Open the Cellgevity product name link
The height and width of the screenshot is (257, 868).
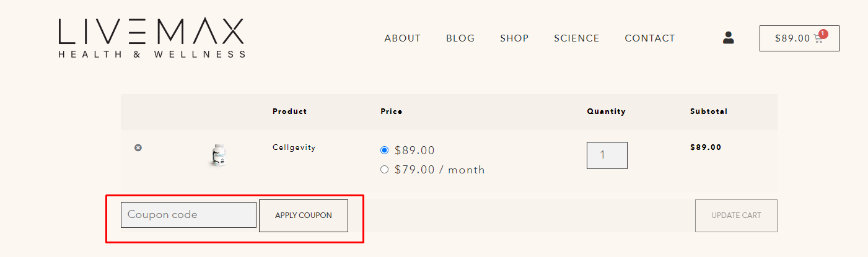[x=294, y=147]
